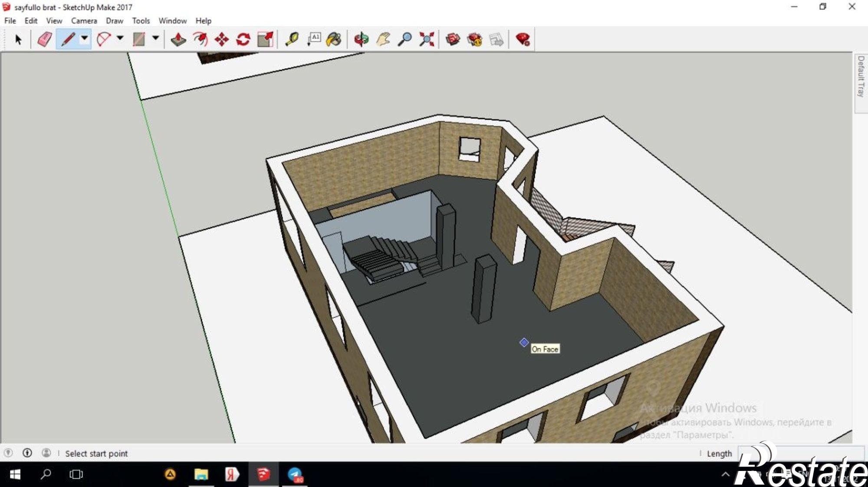The image size is (868, 487).
Task: Click the credits info status icon
Action: click(27, 453)
